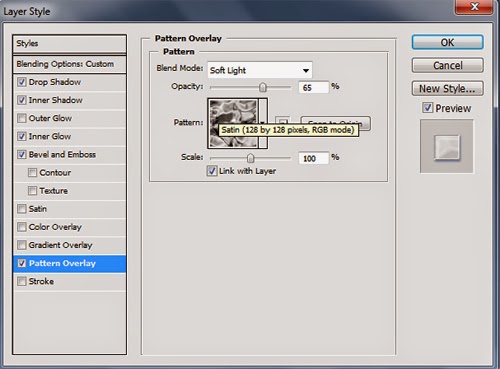Click the Opacity slider handle
Screen dimensions: 500x369
pos(263,87)
